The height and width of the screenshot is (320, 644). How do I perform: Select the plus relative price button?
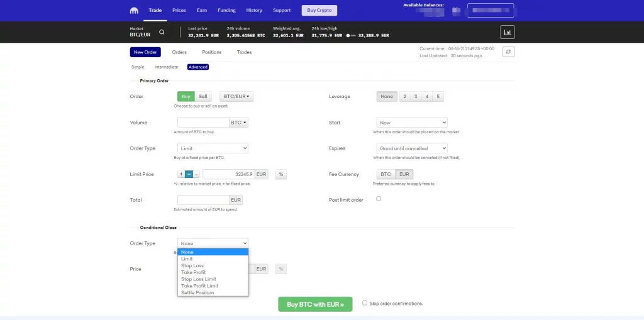click(181, 174)
